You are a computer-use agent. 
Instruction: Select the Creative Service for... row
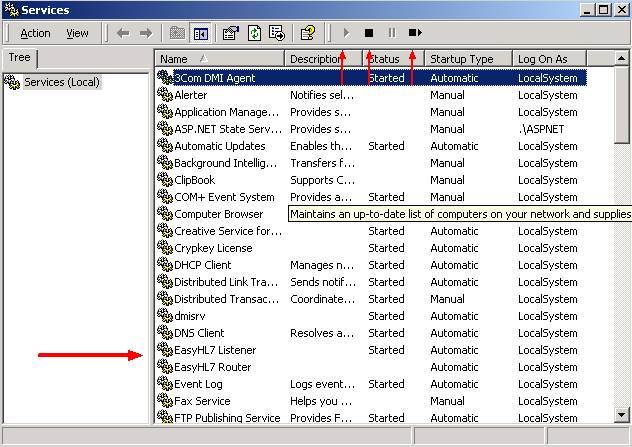click(371, 231)
